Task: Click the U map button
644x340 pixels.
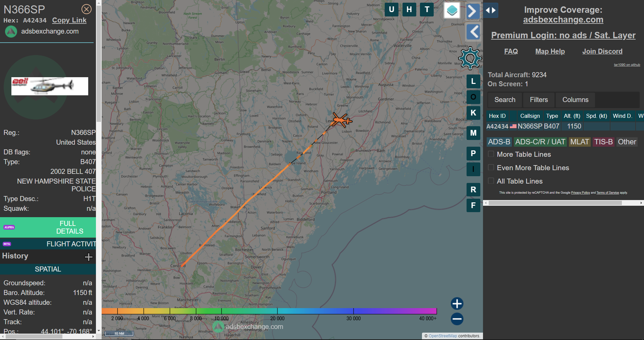Action: (391, 9)
